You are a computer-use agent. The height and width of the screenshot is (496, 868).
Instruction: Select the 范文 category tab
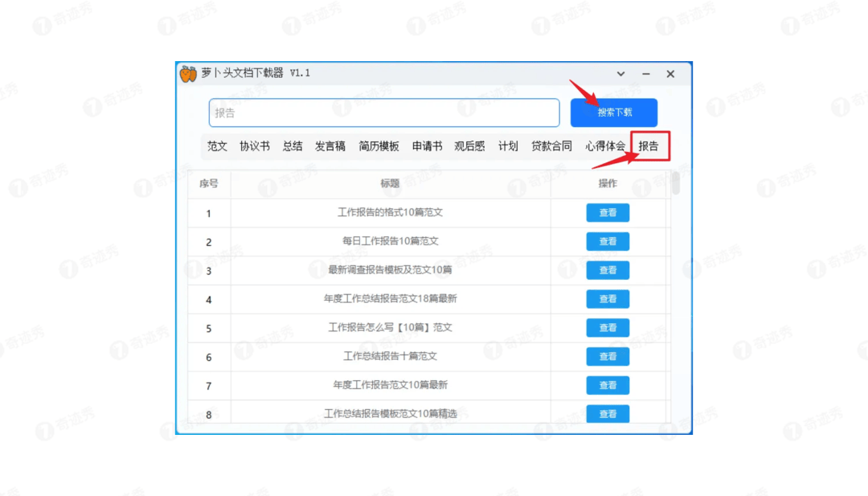217,146
